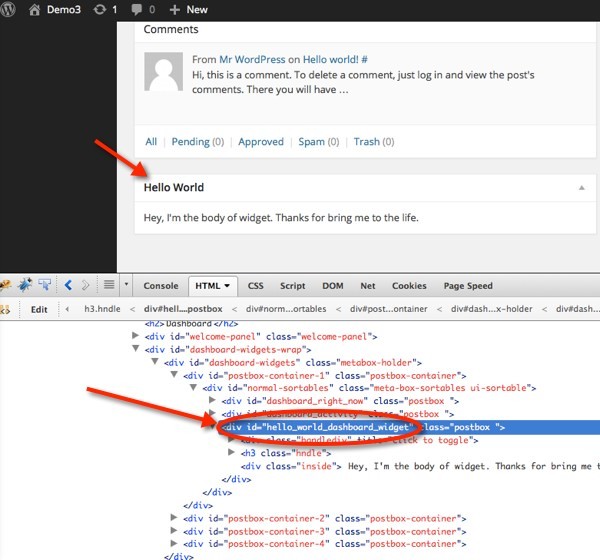
Task: Go forward with Firebug gray arrow
Action: point(85,285)
